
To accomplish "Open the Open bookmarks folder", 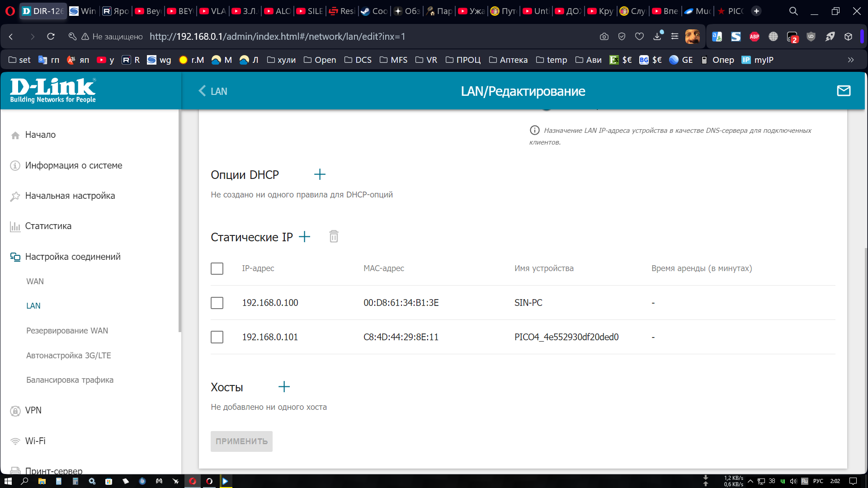I will tap(320, 60).
